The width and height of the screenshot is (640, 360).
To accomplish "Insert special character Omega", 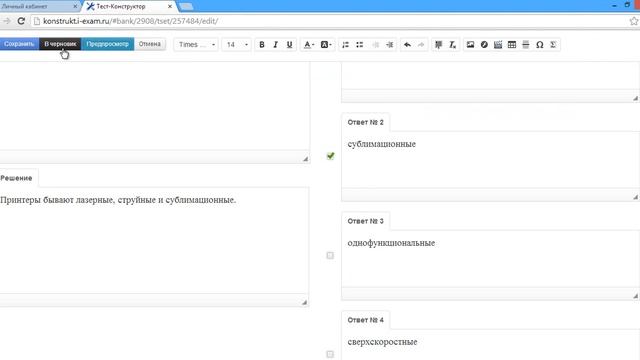I will (540, 44).
